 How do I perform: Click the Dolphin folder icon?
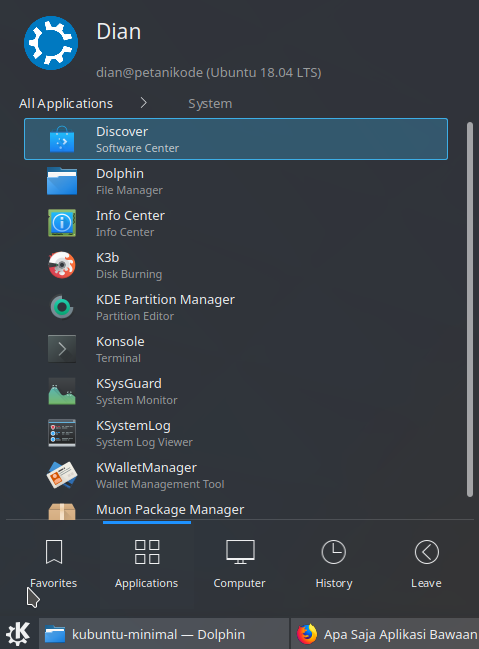pyautogui.click(x=62, y=181)
